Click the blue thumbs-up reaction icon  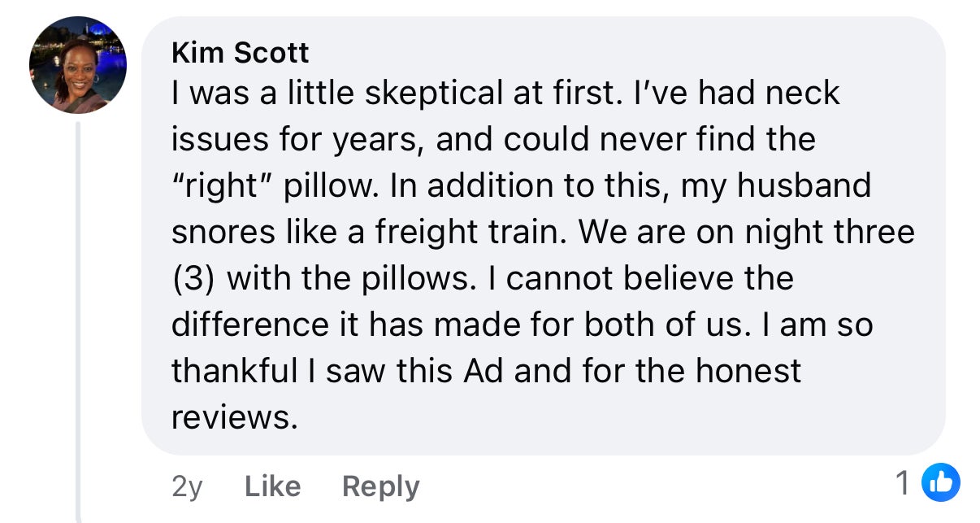point(940,484)
